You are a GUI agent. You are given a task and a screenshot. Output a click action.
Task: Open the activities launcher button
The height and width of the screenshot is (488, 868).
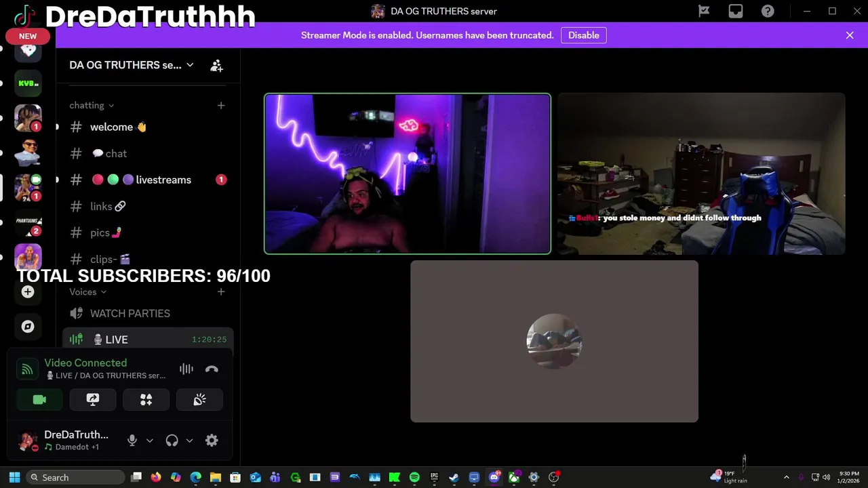[x=146, y=400]
